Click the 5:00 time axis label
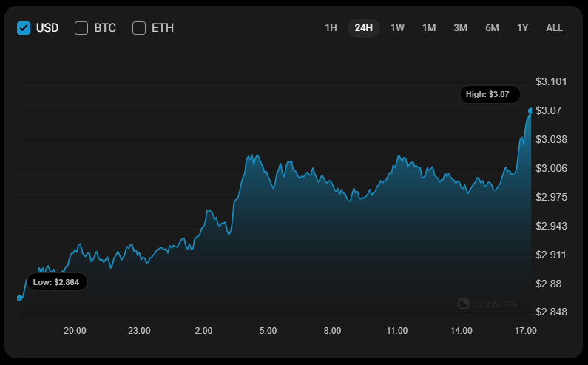Screen dimensions: 588x365 [268, 330]
